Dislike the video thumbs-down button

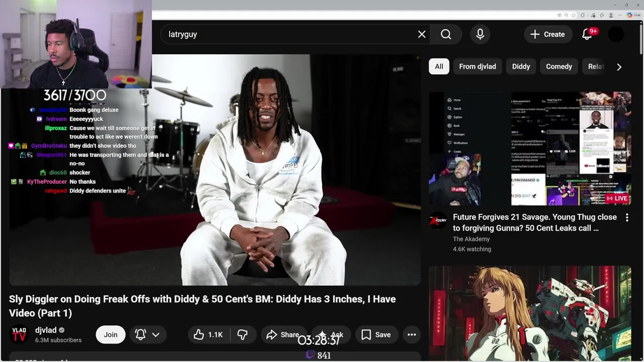click(243, 334)
